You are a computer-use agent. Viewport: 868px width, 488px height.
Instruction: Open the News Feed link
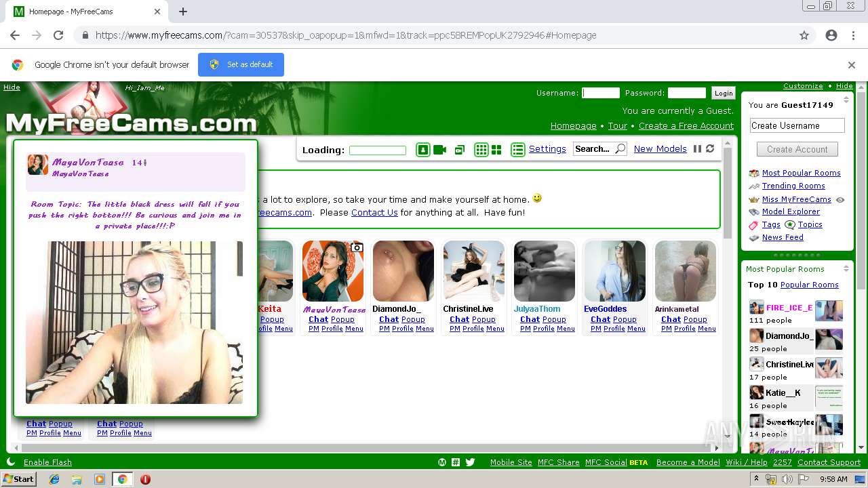(783, 237)
